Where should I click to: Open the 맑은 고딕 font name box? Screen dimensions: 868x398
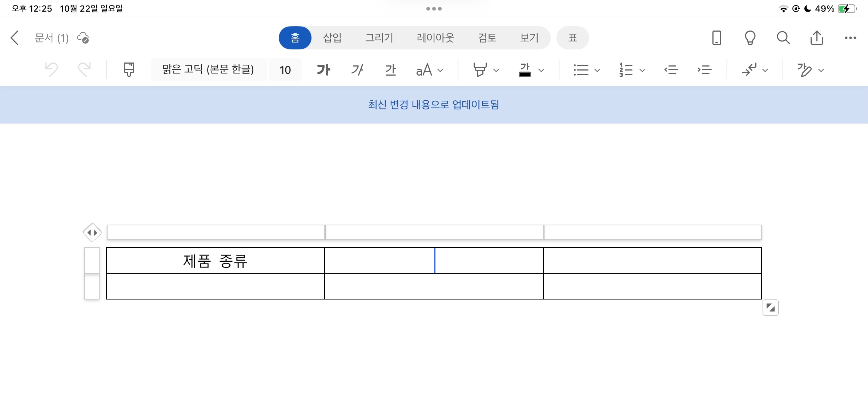(x=208, y=69)
